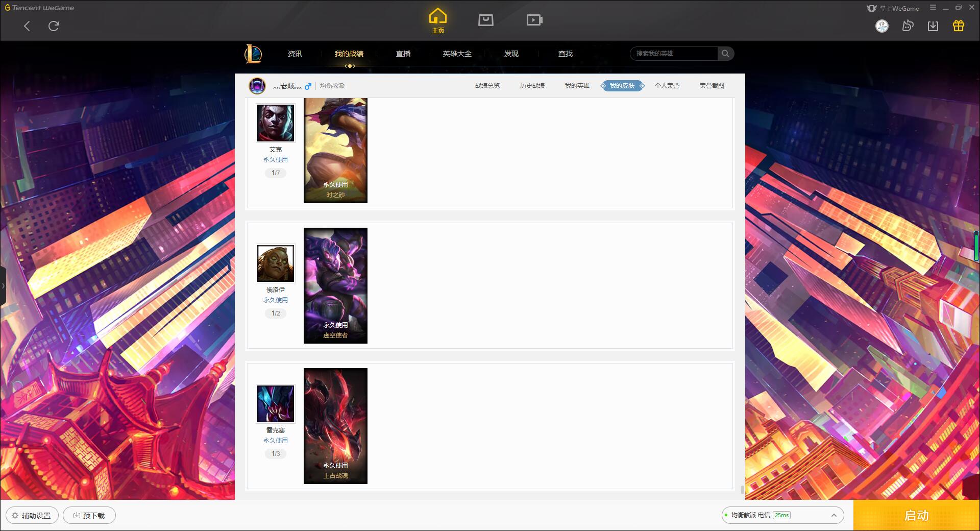Open 辅助设置 settings button

(x=32, y=516)
